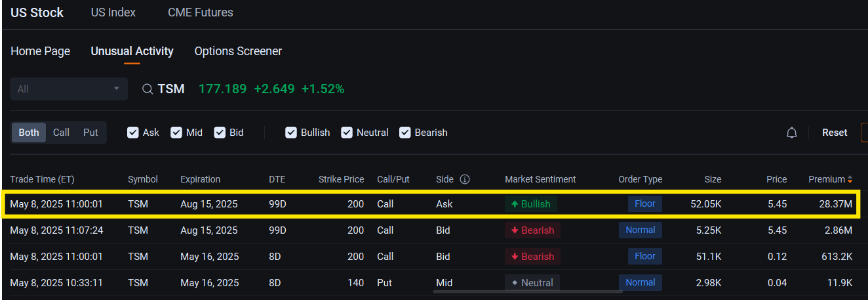Click the gray Neutral sentiment badge
The width and height of the screenshot is (868, 300).
(x=532, y=283)
